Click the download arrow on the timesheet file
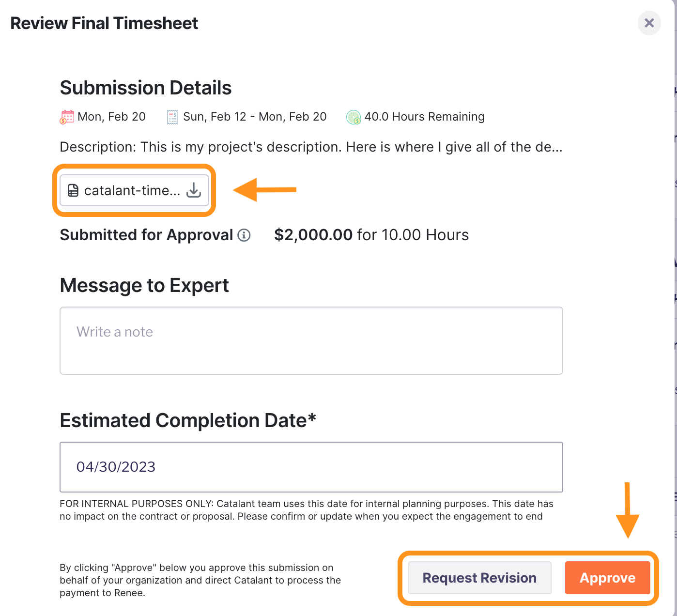677x616 pixels. [x=194, y=190]
